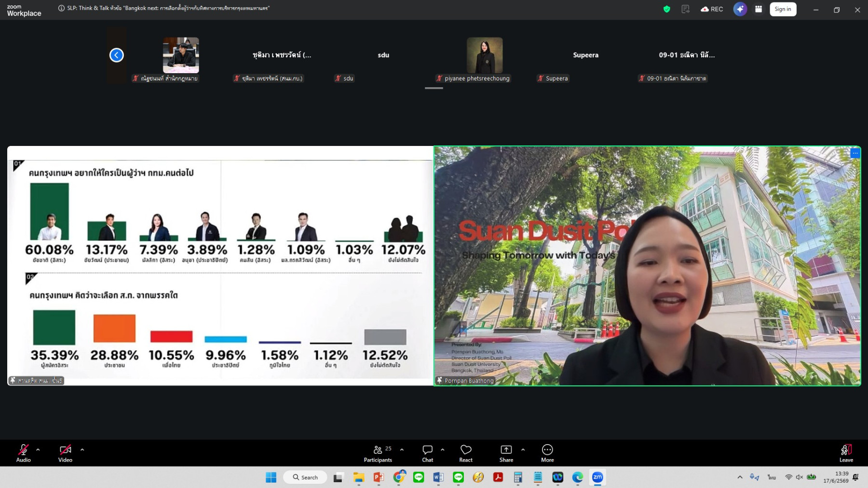The width and height of the screenshot is (868, 488).
Task: View green encryption shield status
Action: (667, 9)
